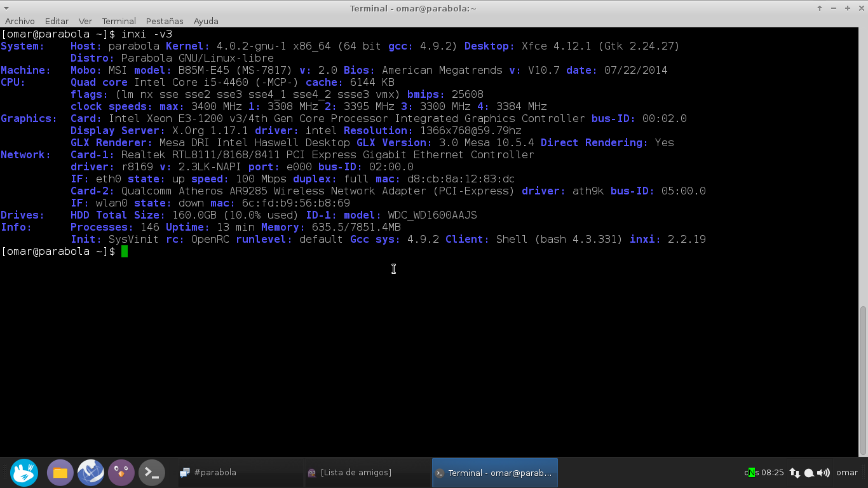868x488 pixels.
Task: Click resolution '1366x768@59.79hz'
Action: [471, 131]
